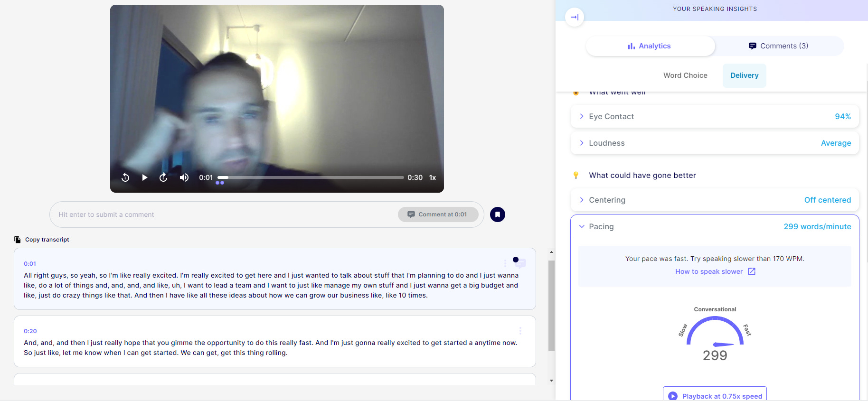Mute the video volume icon
868x401 pixels.
click(184, 177)
